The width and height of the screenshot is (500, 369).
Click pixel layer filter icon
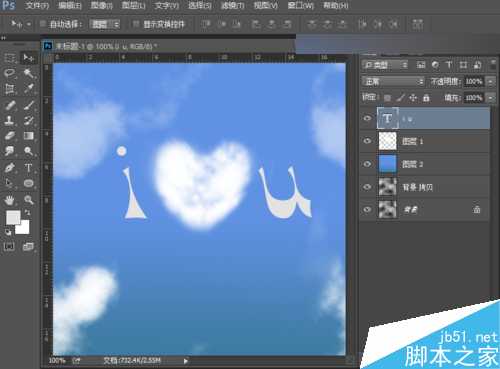[421, 65]
